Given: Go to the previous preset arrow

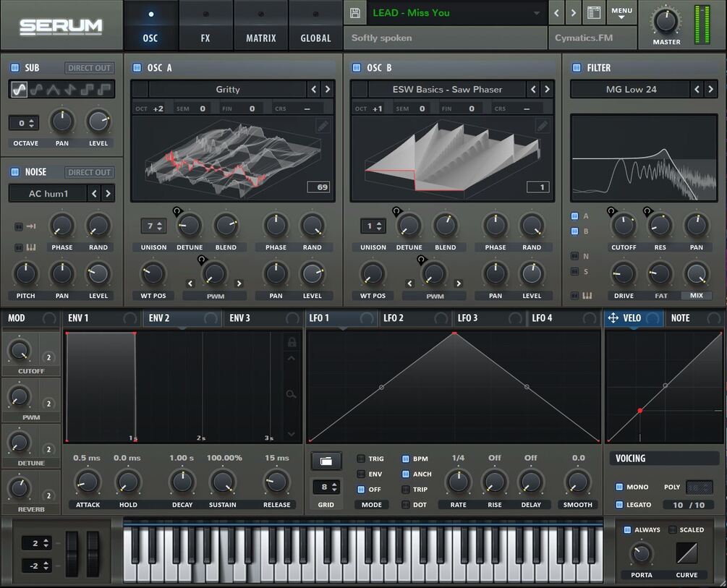Looking at the screenshot, I should (x=556, y=13).
